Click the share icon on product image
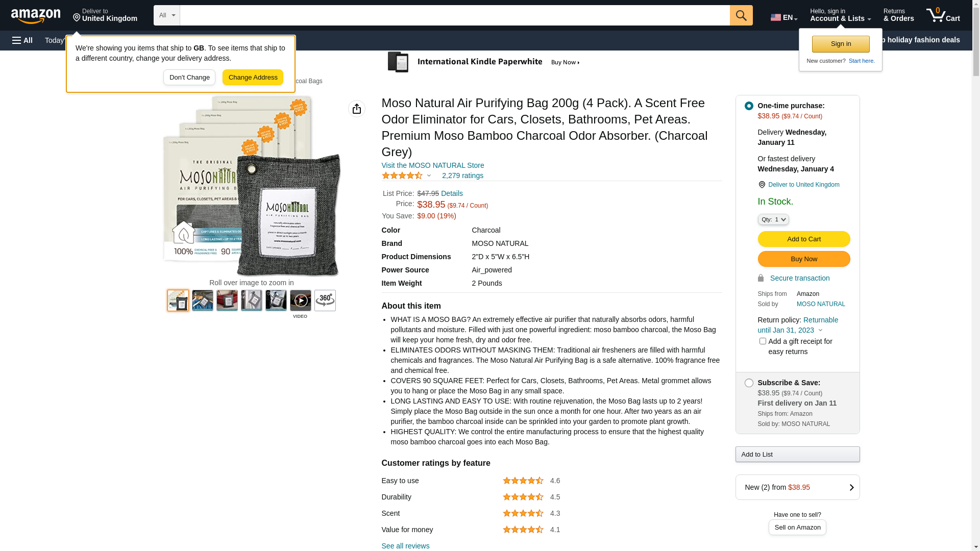 356,109
